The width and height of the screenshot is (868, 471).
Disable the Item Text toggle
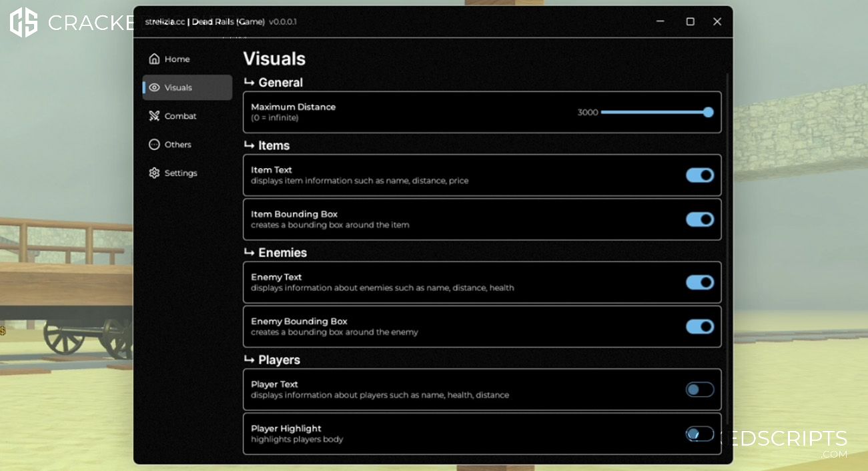[700, 175]
